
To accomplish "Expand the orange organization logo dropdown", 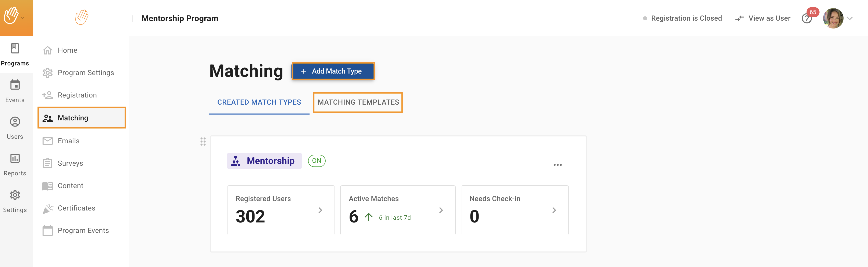I will 22,18.
